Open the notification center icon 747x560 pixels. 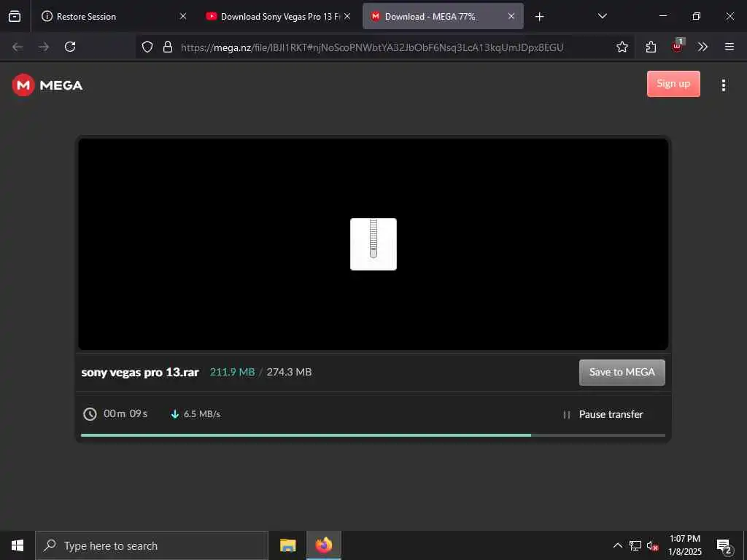[724, 546]
